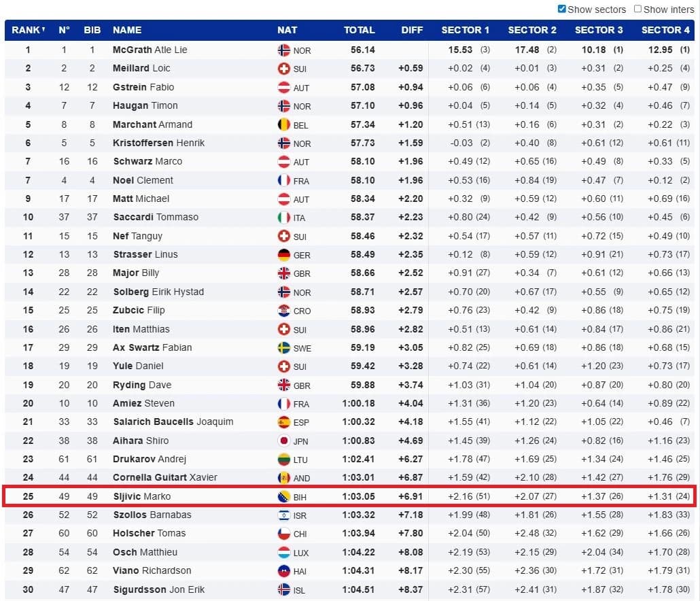Select the highlighted Sljivic Marko row total time
The width and height of the screenshot is (700, 601).
[358, 496]
